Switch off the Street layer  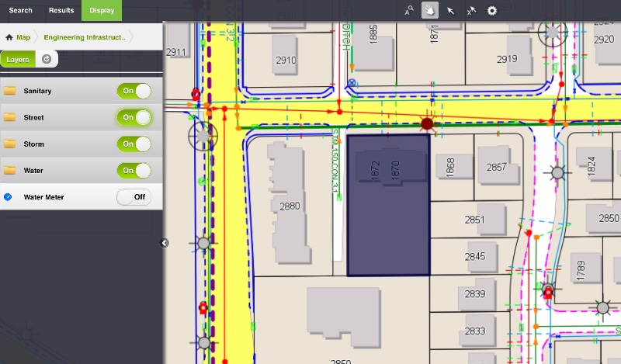point(134,118)
